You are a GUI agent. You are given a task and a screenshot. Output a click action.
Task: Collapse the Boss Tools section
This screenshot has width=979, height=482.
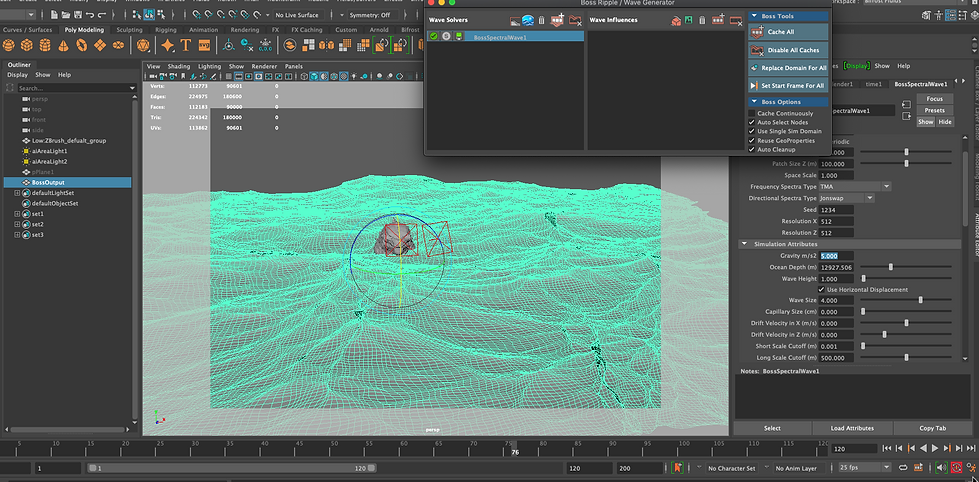[753, 16]
